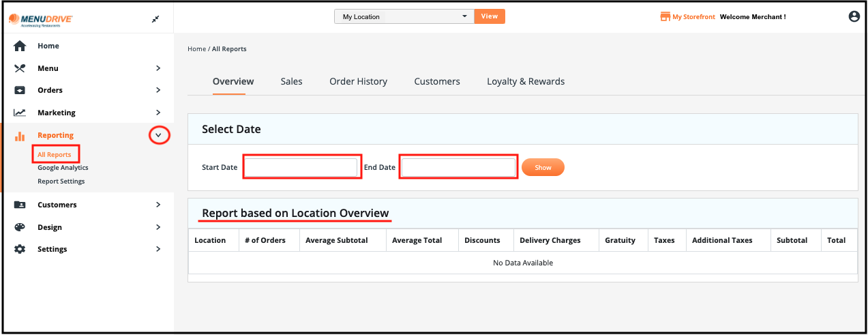Click the Marketing line chart icon

pos(20,113)
